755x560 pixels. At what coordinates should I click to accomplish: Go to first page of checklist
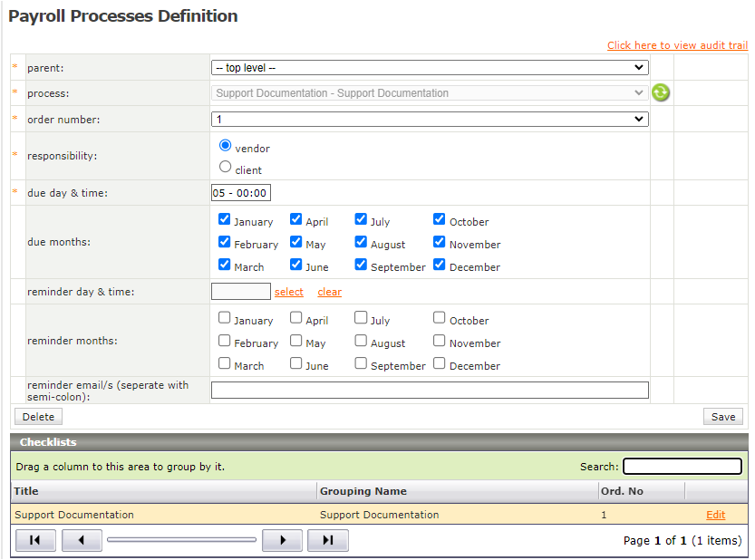[35, 540]
